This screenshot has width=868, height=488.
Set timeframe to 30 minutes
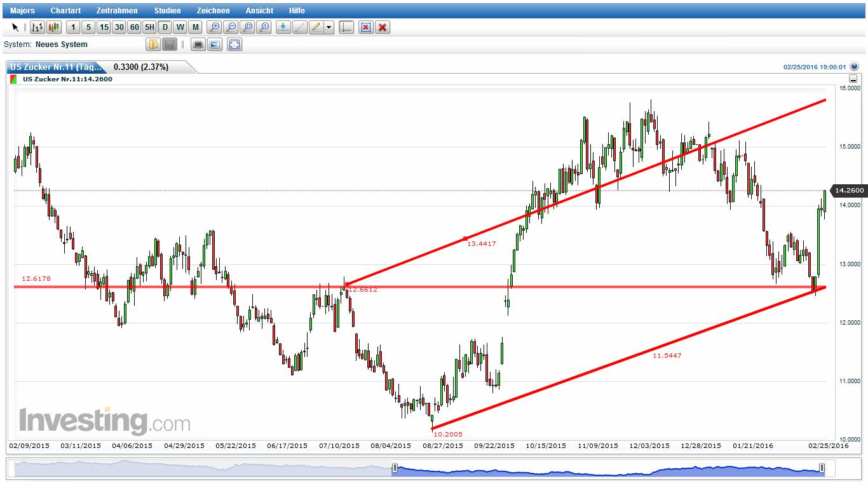click(119, 27)
